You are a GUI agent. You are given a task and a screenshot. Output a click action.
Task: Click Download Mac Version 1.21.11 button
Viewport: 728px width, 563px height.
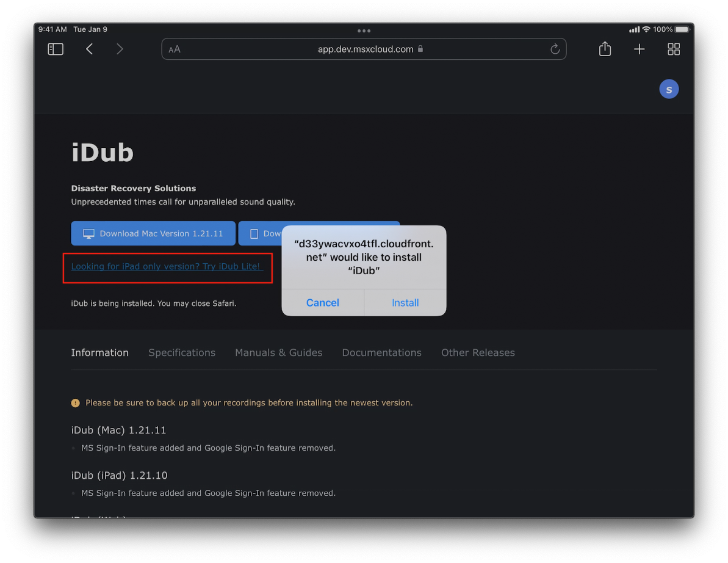click(x=153, y=233)
